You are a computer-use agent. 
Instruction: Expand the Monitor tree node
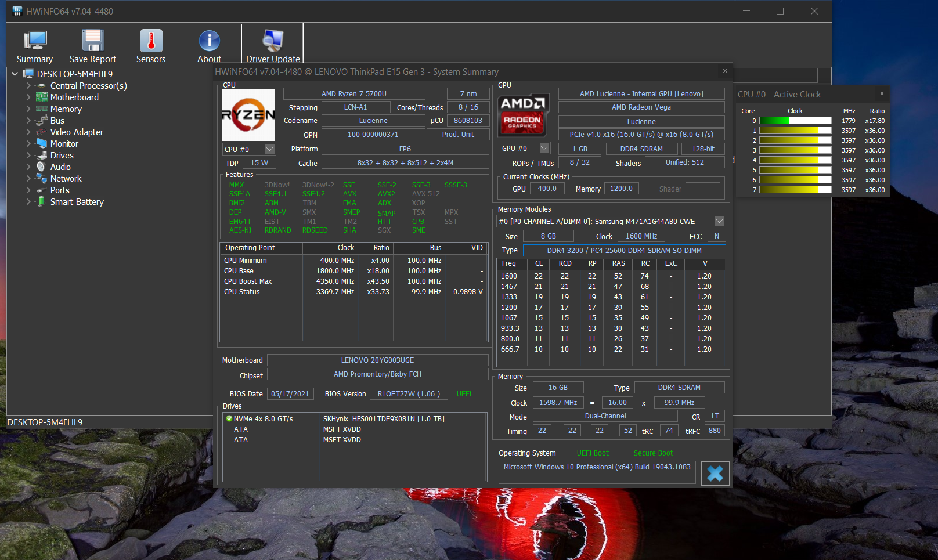coord(28,144)
